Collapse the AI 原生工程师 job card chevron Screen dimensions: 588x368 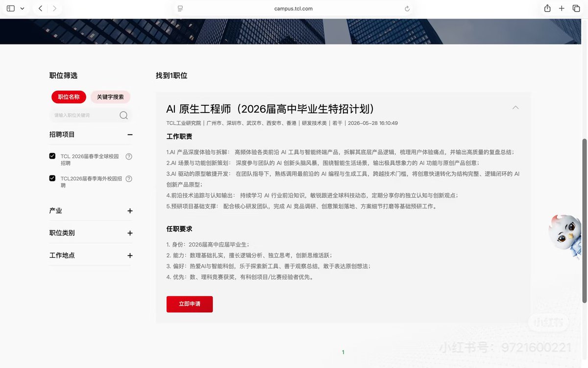[x=515, y=108]
